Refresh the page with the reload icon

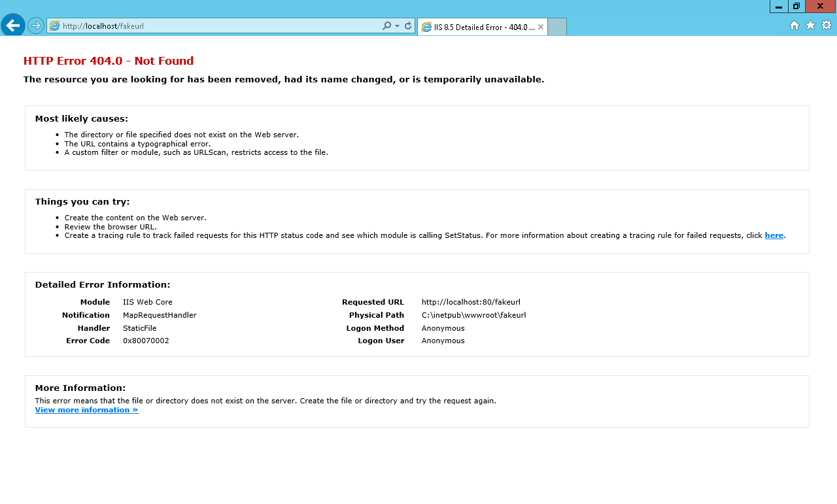(x=408, y=26)
